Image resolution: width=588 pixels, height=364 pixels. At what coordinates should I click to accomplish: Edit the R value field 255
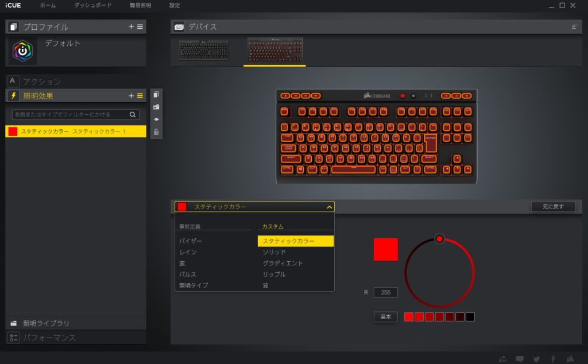click(385, 292)
